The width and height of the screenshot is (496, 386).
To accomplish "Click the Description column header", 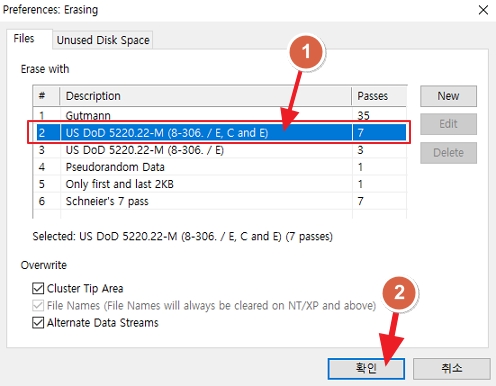I will tap(206, 96).
